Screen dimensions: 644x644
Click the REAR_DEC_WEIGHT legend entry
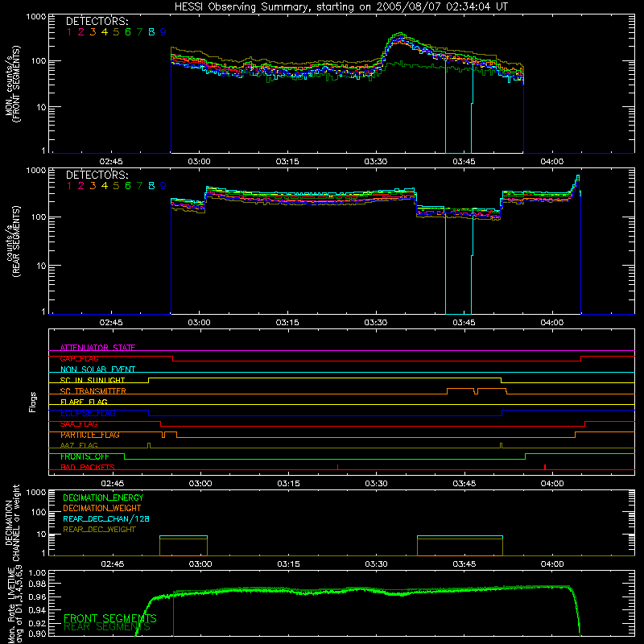coord(99,530)
